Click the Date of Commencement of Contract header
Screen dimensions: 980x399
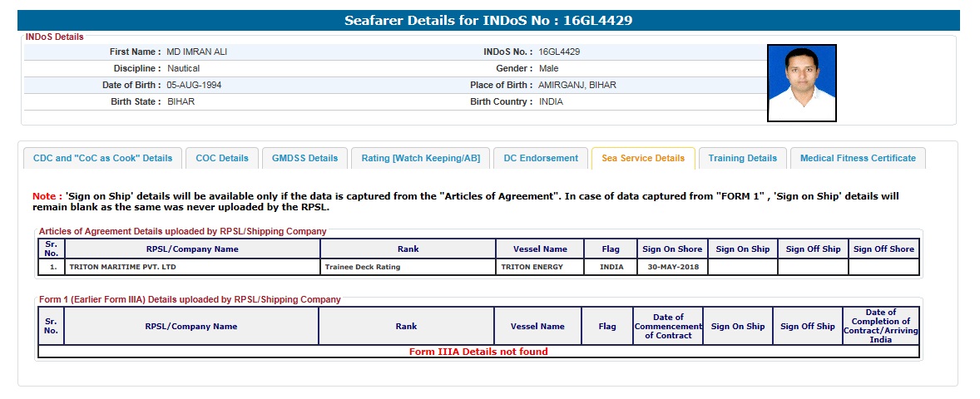point(668,327)
